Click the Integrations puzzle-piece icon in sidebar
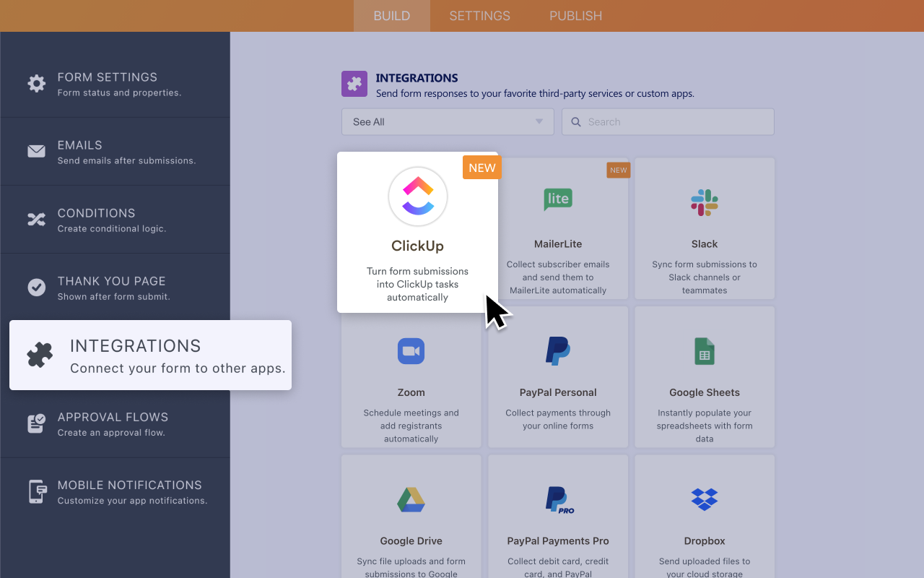This screenshot has width=924, height=578. [x=39, y=355]
